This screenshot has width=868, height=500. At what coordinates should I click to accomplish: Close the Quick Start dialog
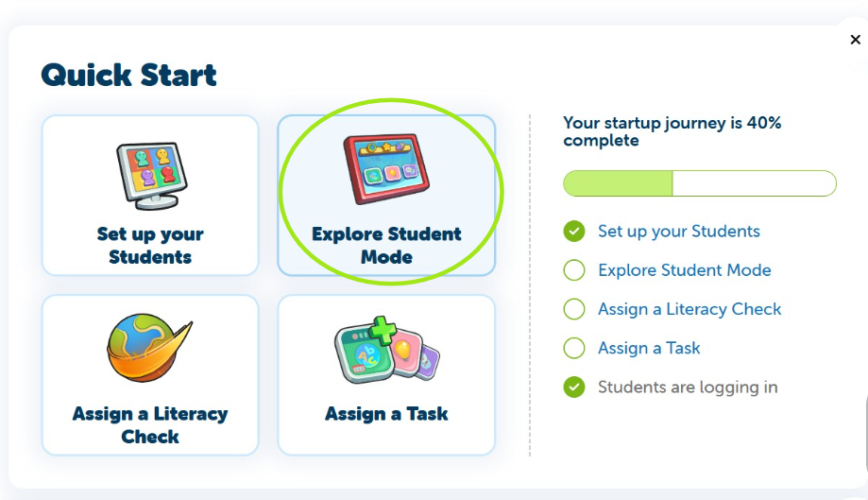point(855,40)
